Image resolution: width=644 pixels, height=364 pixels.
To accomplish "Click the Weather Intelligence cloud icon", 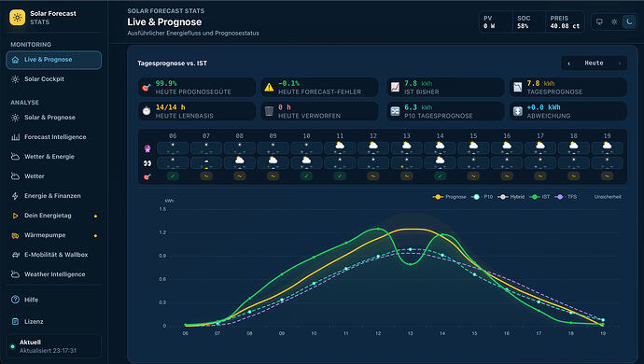I will [x=15, y=274].
